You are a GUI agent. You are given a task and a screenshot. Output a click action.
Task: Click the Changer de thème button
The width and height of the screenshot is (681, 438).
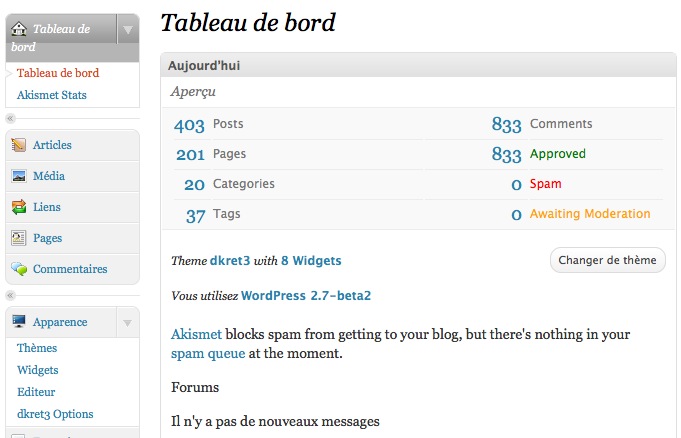608,260
